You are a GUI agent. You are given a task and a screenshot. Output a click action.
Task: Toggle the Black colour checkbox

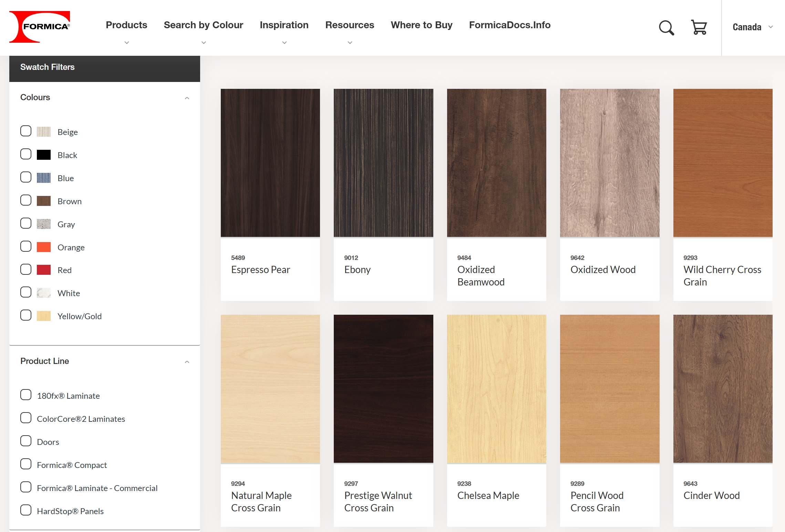coord(26,154)
